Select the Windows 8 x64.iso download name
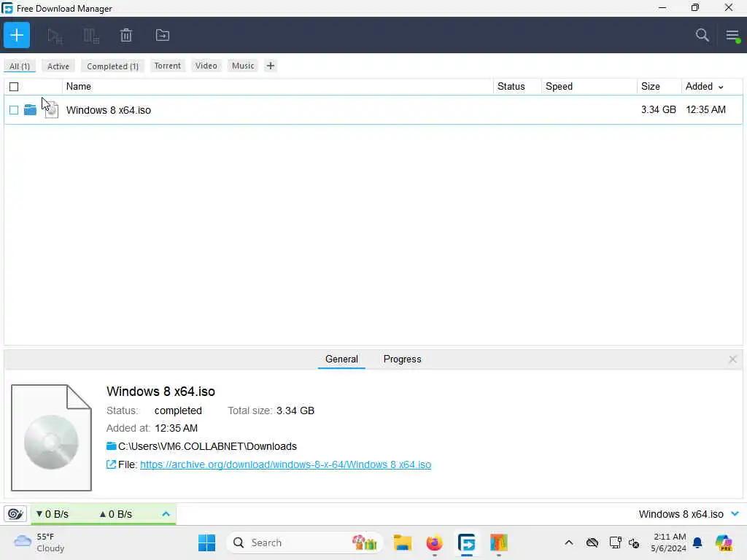Image resolution: width=747 pixels, height=560 pixels. coord(109,110)
